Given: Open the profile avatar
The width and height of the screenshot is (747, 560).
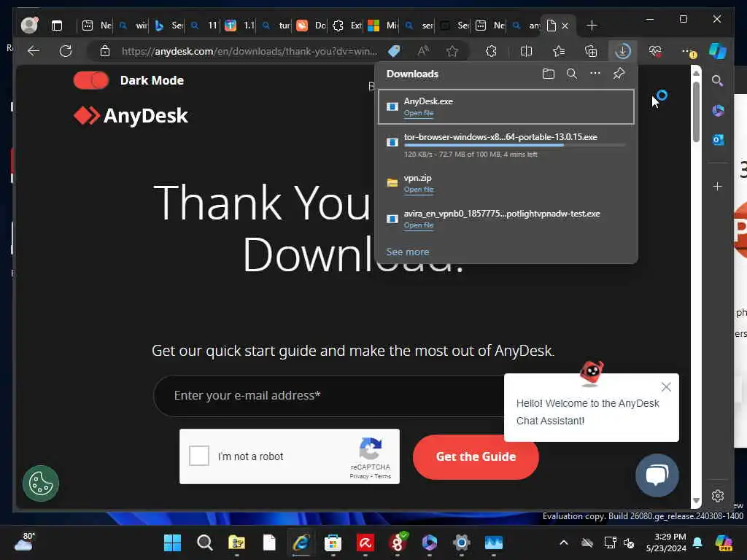Looking at the screenshot, I should point(29,26).
